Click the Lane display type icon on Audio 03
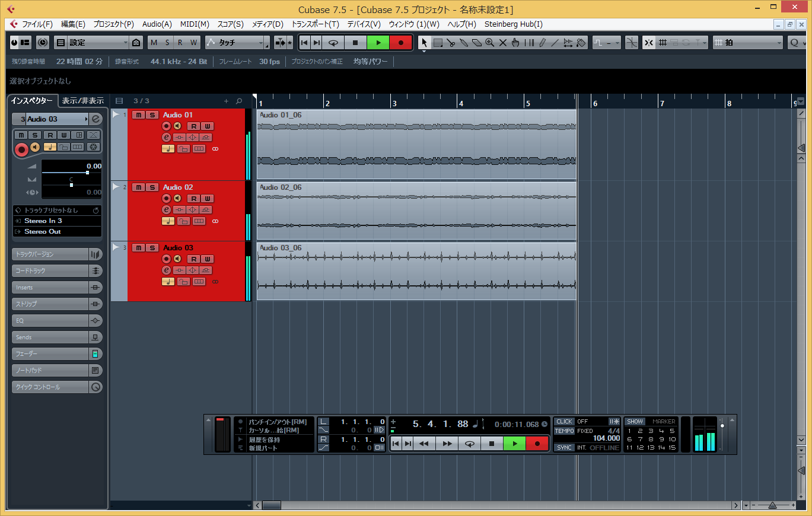Viewport: 812px width, 516px height. [199, 281]
